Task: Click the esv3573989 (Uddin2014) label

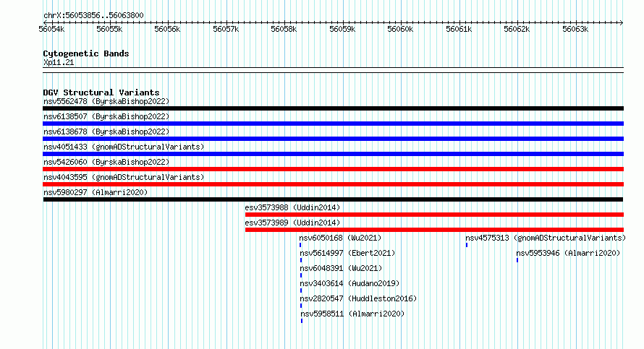Action: click(x=292, y=223)
